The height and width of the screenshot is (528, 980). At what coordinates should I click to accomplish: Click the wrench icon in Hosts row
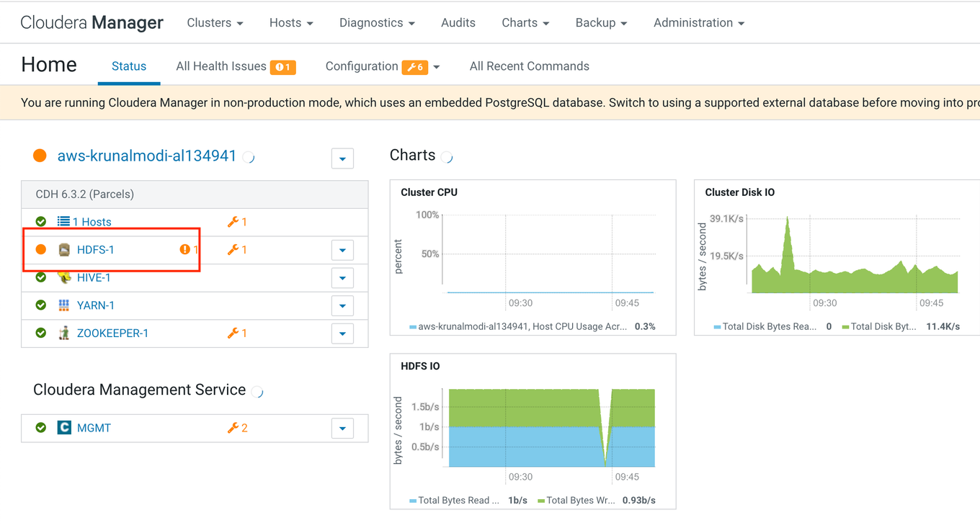233,222
